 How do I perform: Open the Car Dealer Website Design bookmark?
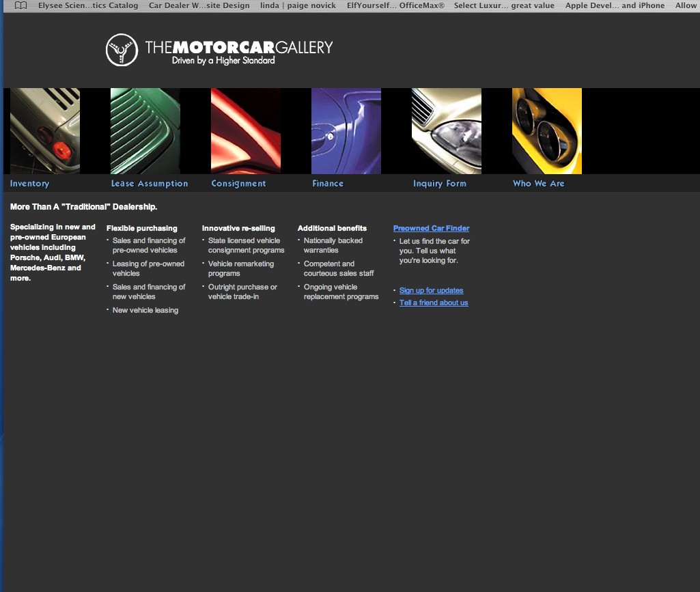pyautogui.click(x=199, y=5)
